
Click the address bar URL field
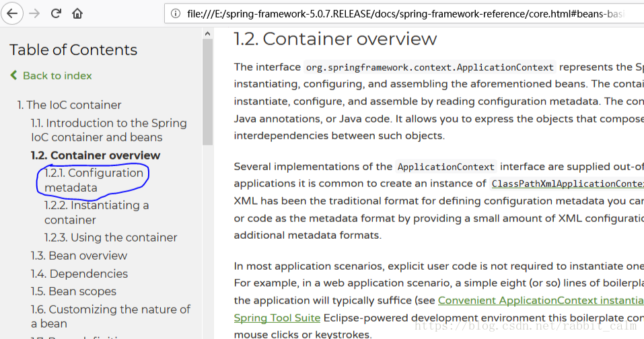pos(404,13)
